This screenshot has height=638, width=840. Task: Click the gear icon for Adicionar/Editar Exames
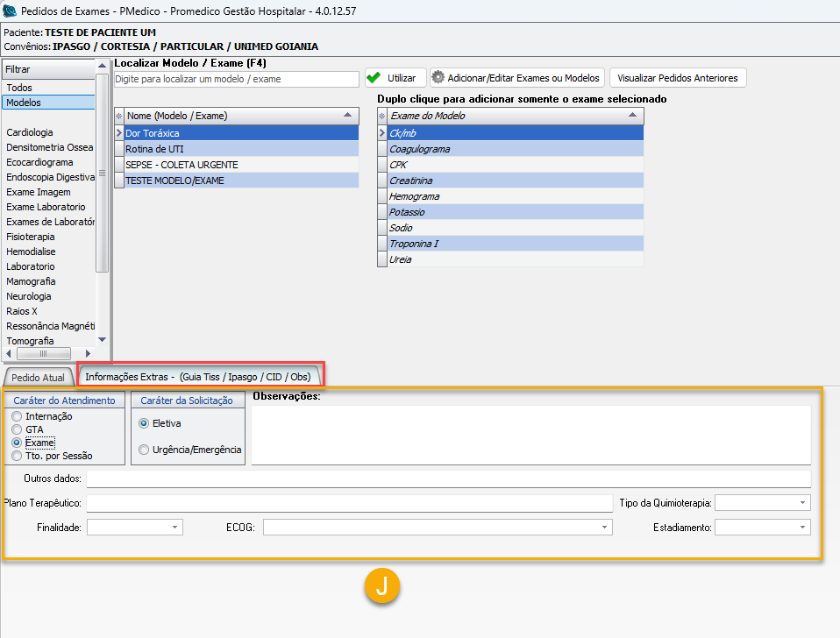pyautogui.click(x=438, y=78)
